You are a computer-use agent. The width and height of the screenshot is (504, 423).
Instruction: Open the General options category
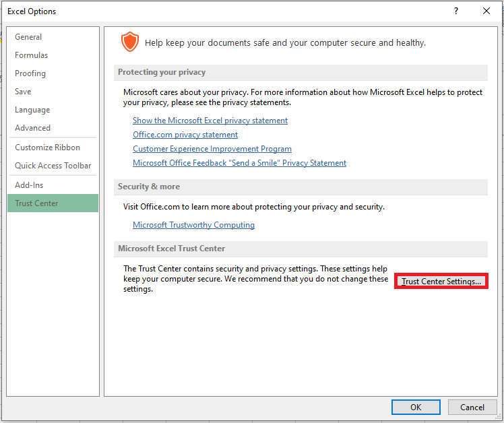(x=53, y=37)
